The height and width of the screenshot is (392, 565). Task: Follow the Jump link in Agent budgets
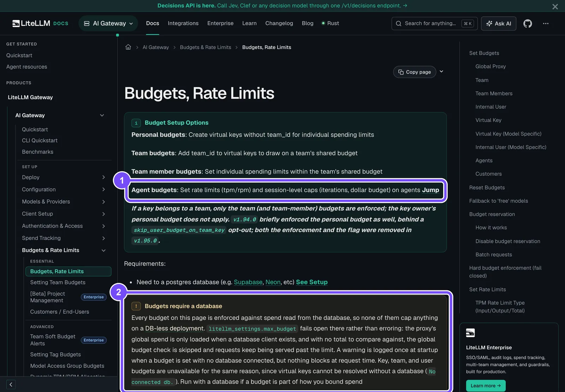pos(430,190)
